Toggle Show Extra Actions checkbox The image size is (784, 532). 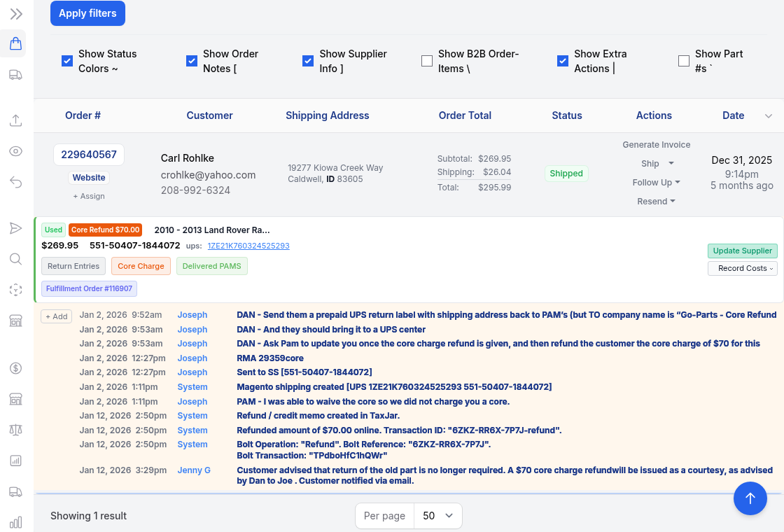[x=563, y=61]
